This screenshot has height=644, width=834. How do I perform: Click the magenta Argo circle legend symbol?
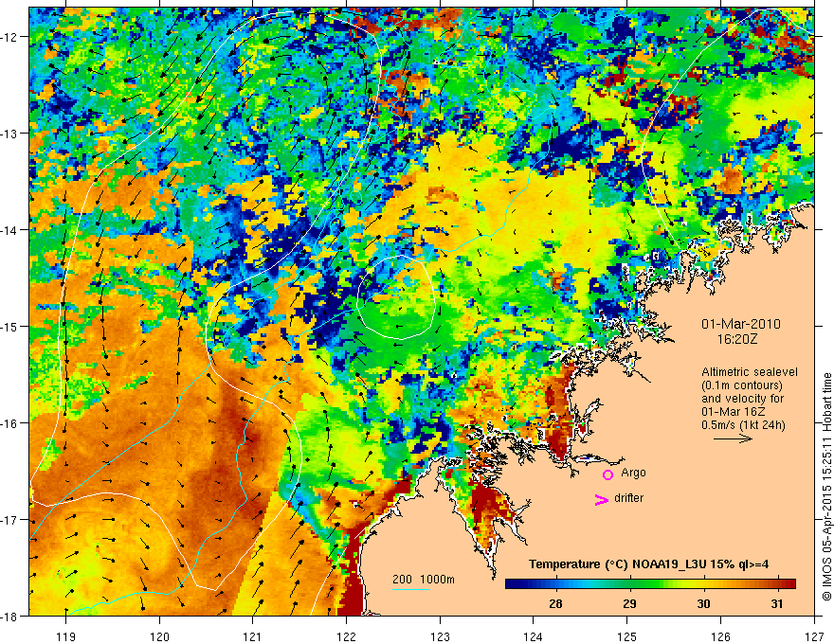click(607, 474)
